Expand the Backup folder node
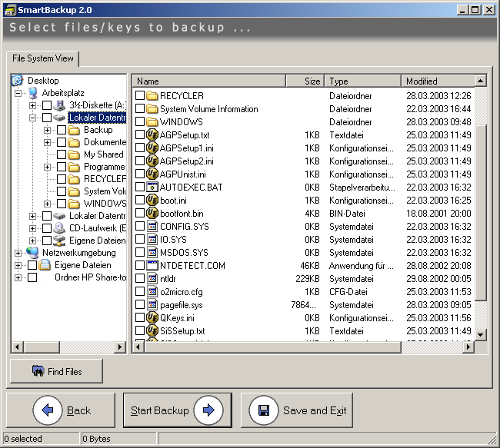This screenshot has width=500, height=448. (47, 130)
